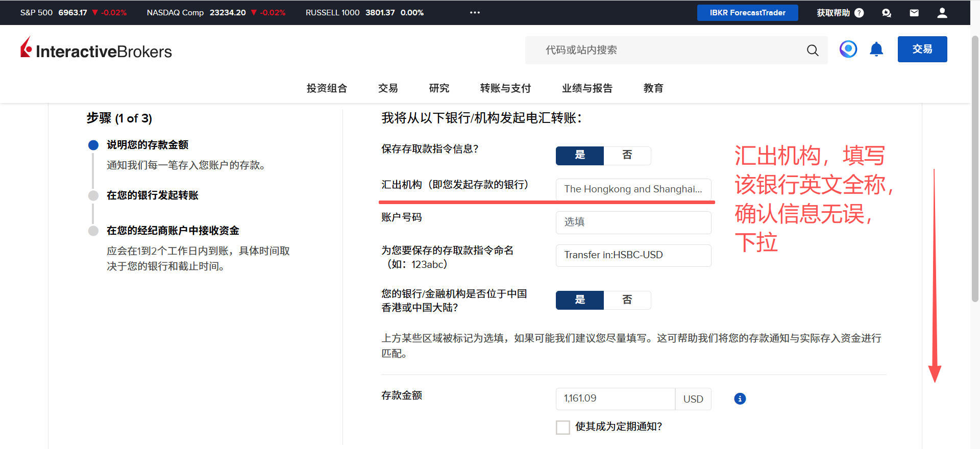Select 否 for saving deposit instruction

pyautogui.click(x=627, y=155)
